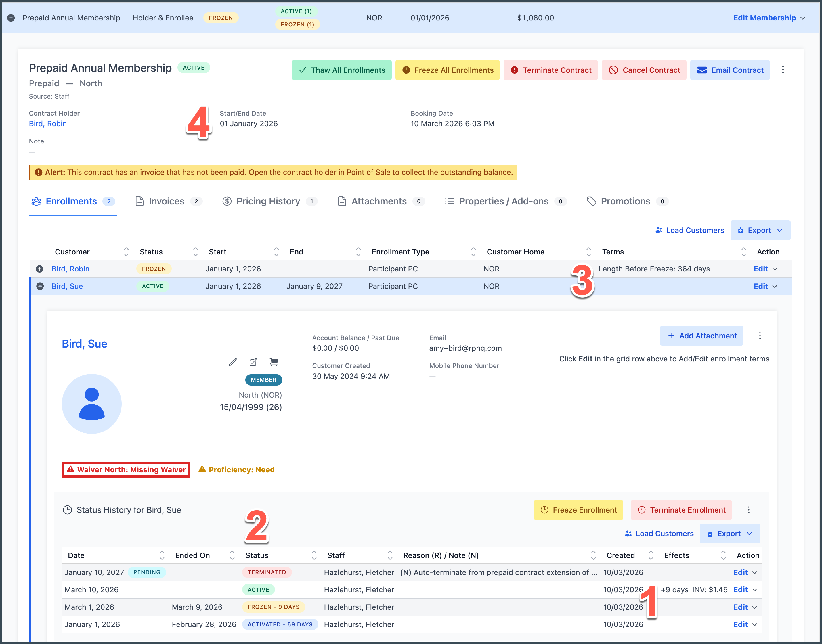
Task: Collapse the Bird, Sue enrollment row
Action: click(40, 286)
